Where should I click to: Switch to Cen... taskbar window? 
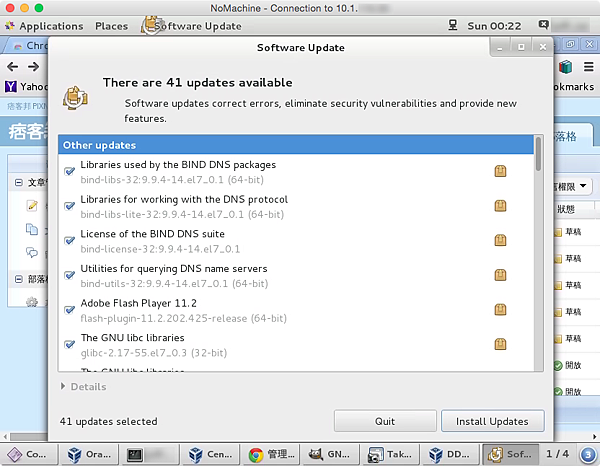[210, 455]
